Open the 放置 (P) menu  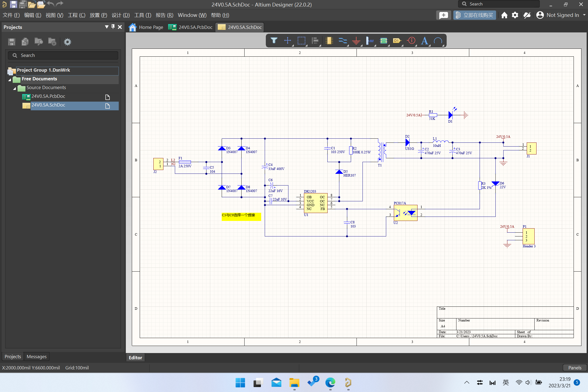(x=98, y=15)
